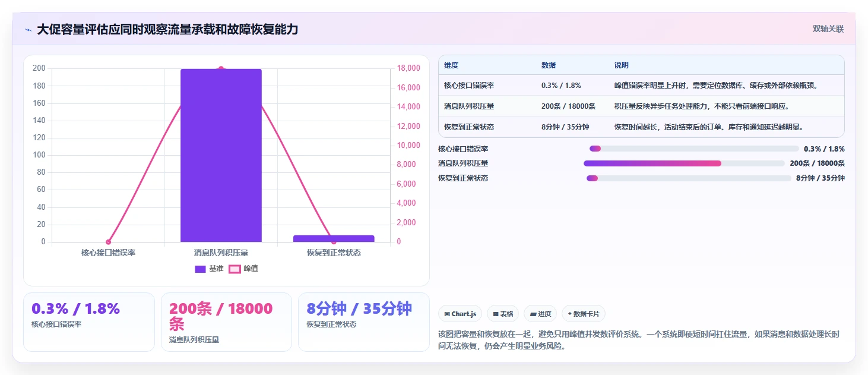
Task: Click the x-axis label 恢复到正常状态
Action: pyautogui.click(x=334, y=253)
